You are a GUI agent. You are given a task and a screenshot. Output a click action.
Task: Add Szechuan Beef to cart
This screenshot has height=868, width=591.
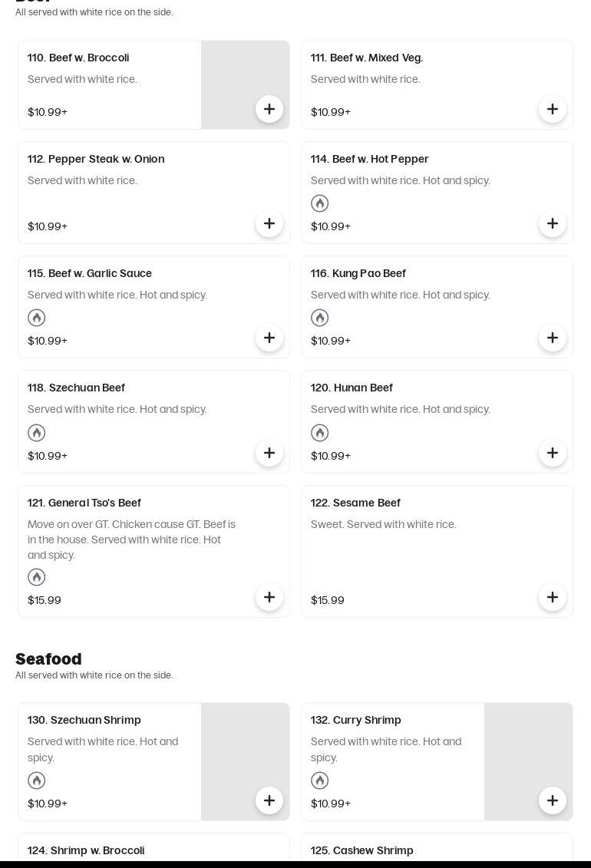[x=269, y=453]
